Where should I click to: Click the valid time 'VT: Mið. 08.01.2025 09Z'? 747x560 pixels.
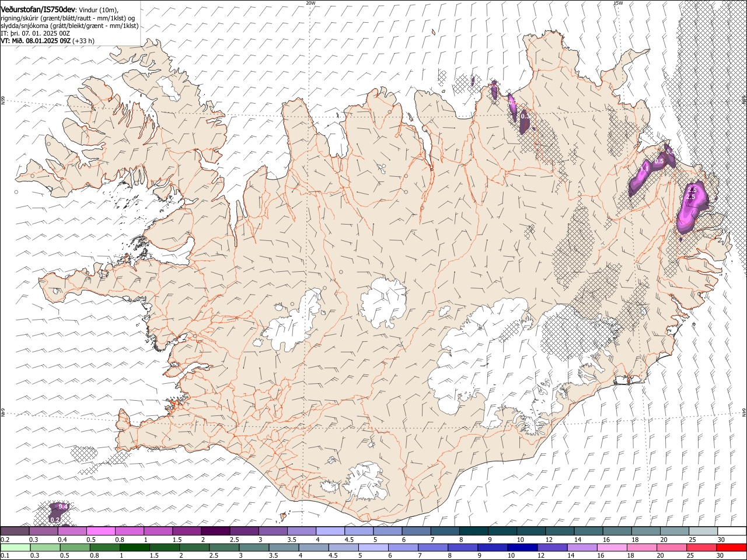coord(36,41)
